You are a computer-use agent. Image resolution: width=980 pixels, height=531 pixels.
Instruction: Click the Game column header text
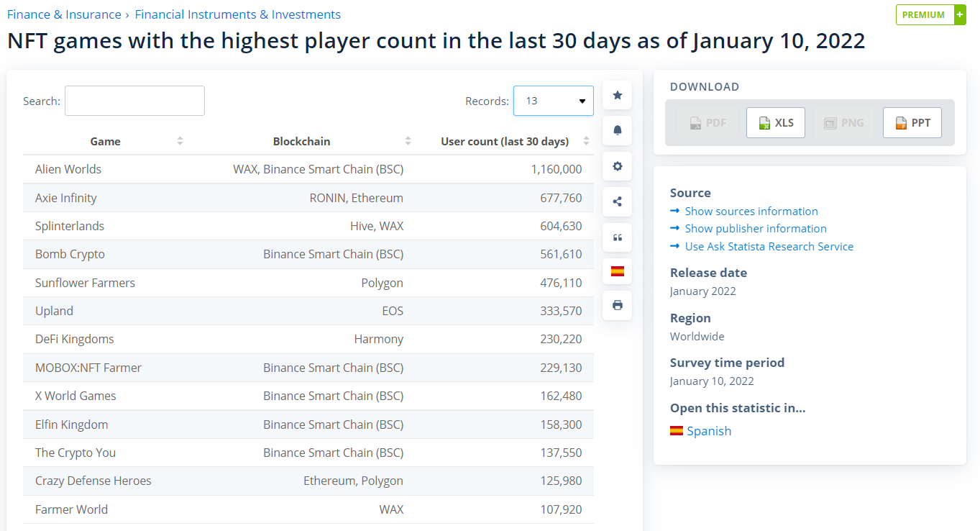pyautogui.click(x=106, y=141)
